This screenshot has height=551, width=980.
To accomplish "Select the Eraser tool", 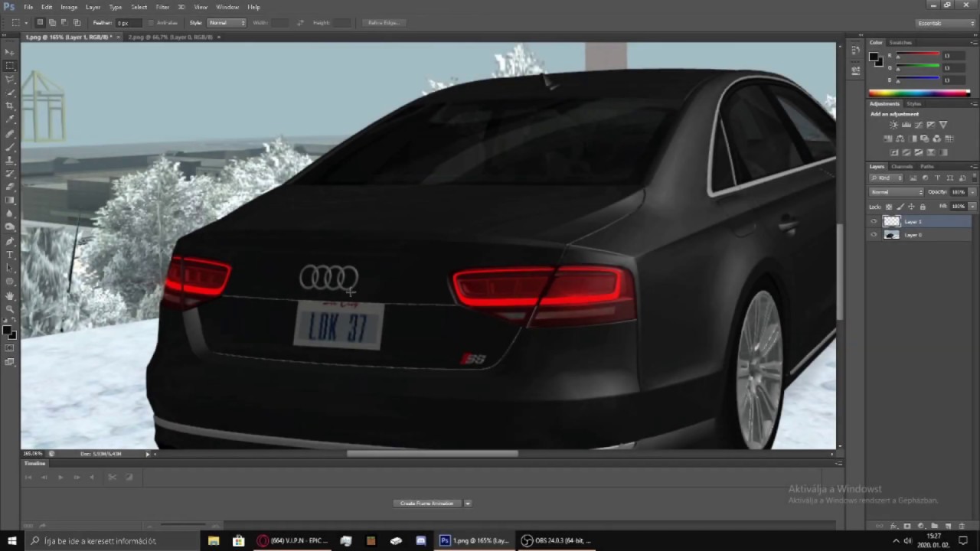I will (x=11, y=187).
